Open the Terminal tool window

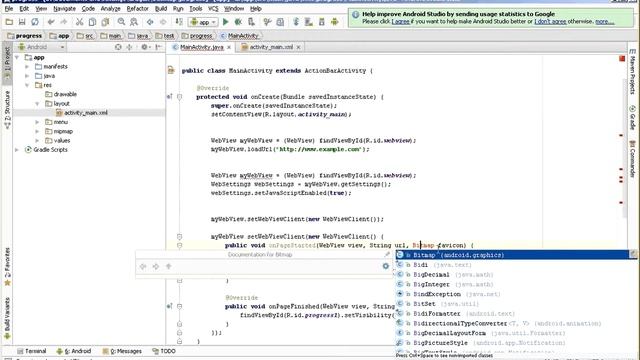pos(31,351)
